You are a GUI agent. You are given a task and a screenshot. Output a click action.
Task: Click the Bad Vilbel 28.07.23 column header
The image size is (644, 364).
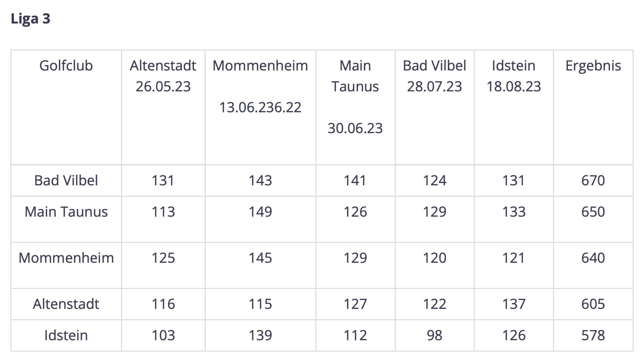(x=434, y=76)
